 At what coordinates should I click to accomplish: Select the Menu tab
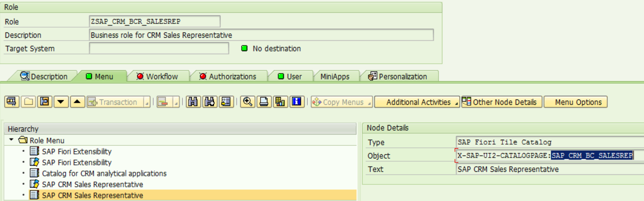click(x=100, y=76)
